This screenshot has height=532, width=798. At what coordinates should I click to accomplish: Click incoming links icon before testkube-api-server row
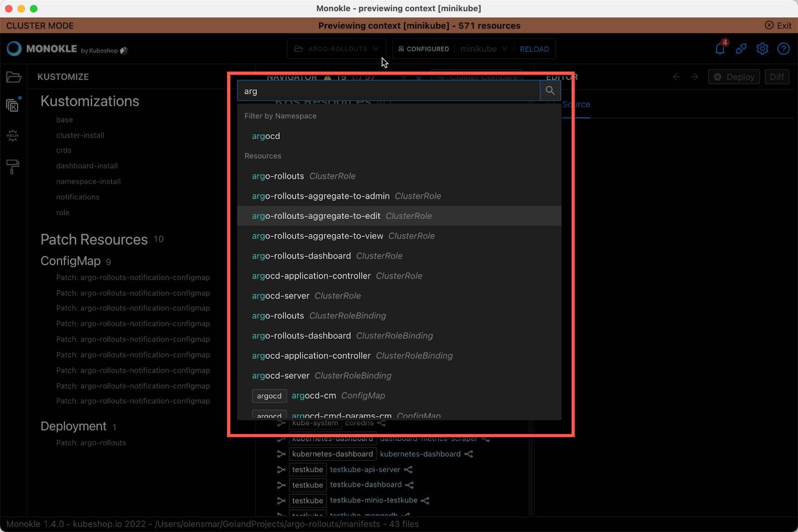281,470
